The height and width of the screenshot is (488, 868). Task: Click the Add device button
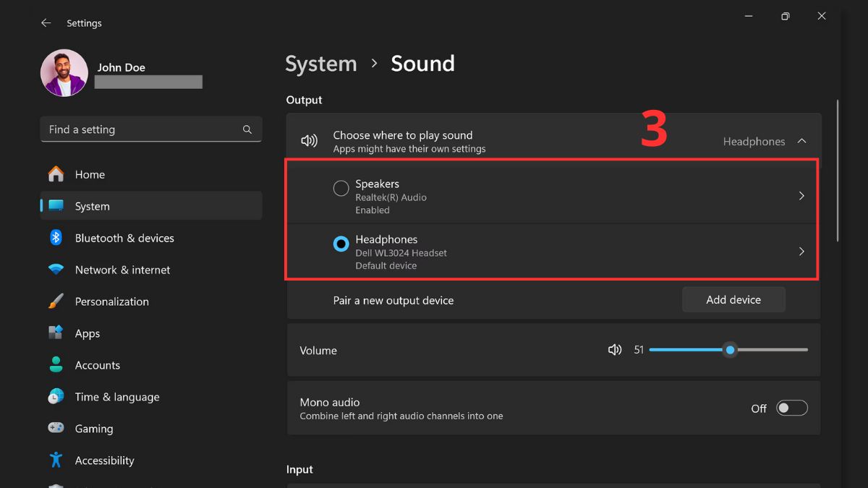733,299
